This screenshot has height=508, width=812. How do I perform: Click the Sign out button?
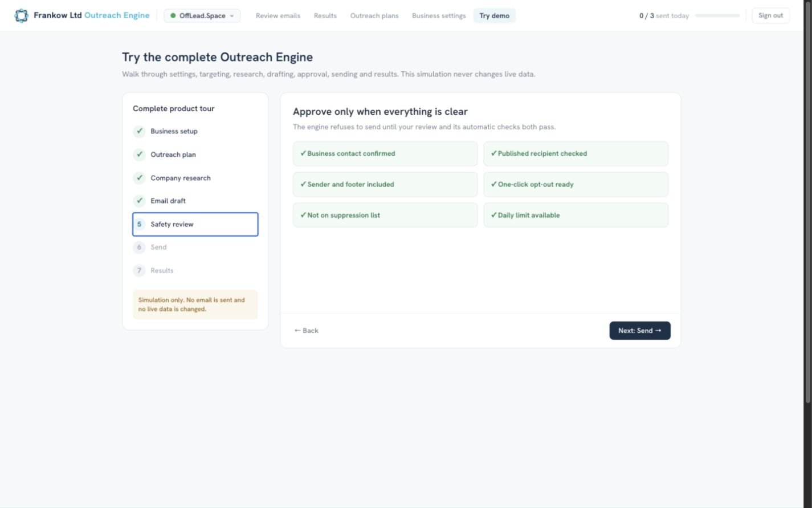tap(770, 15)
